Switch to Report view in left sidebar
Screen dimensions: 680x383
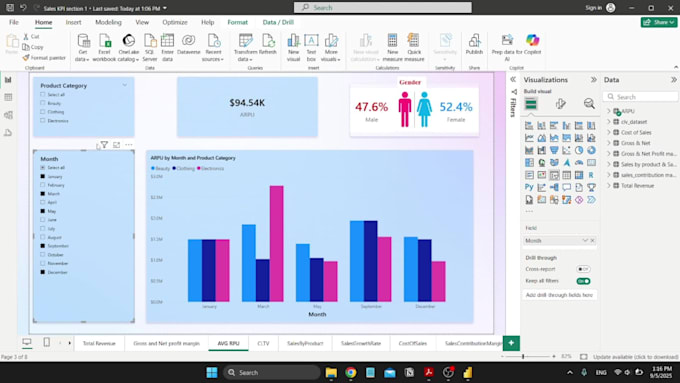pyautogui.click(x=8, y=80)
